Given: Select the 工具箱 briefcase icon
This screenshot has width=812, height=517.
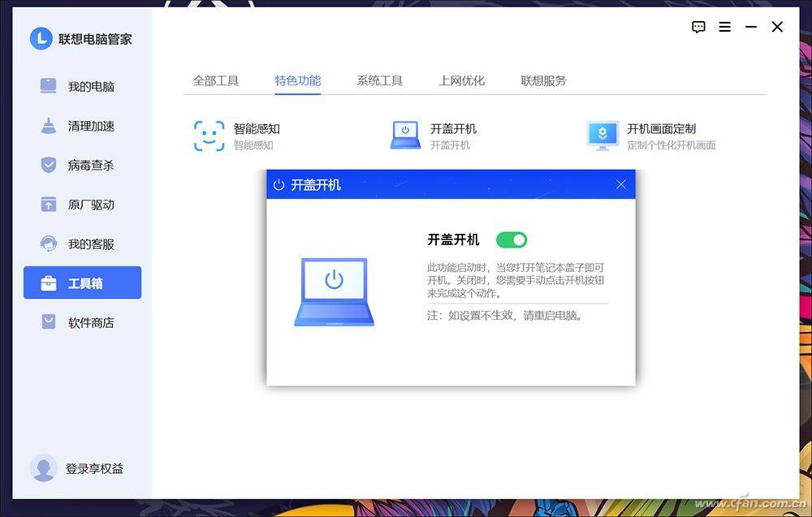Looking at the screenshot, I should click(48, 283).
